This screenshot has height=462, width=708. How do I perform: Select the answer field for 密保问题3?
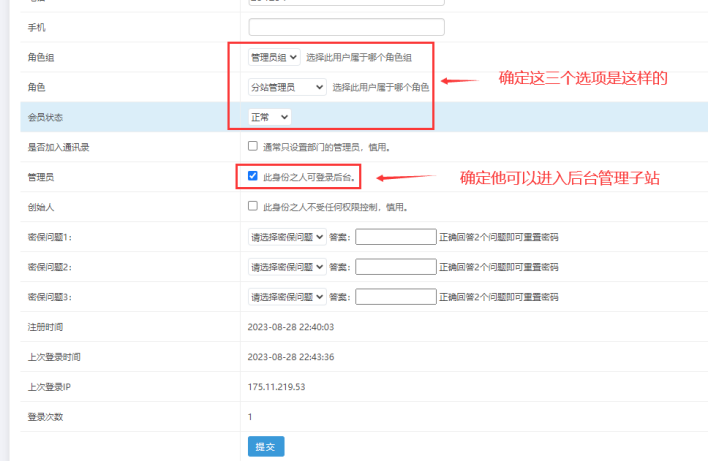pyautogui.click(x=395, y=297)
